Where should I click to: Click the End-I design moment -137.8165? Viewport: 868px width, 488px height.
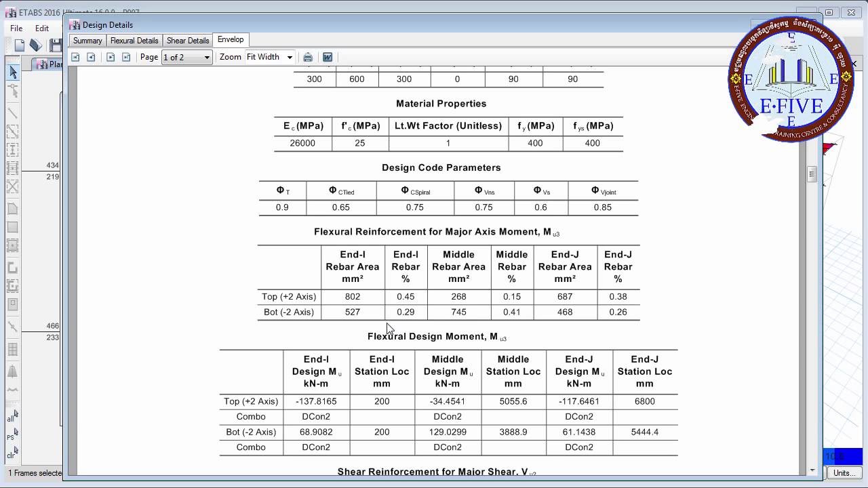(316, 401)
